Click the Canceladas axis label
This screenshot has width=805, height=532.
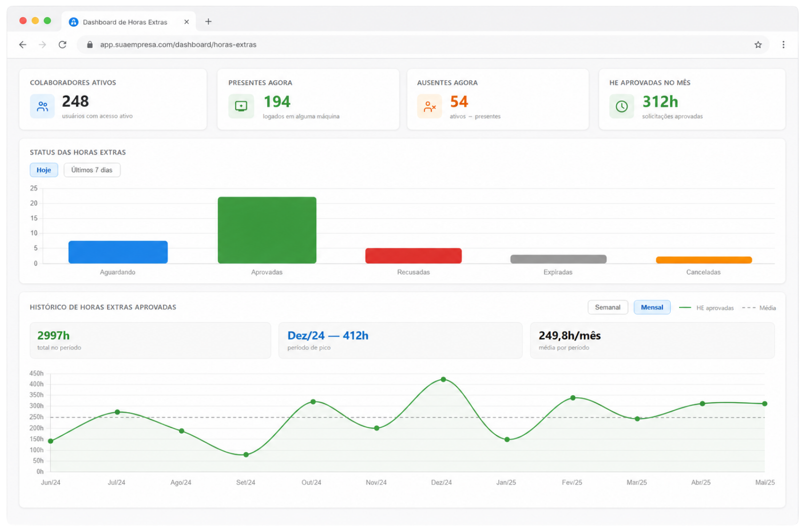703,272
